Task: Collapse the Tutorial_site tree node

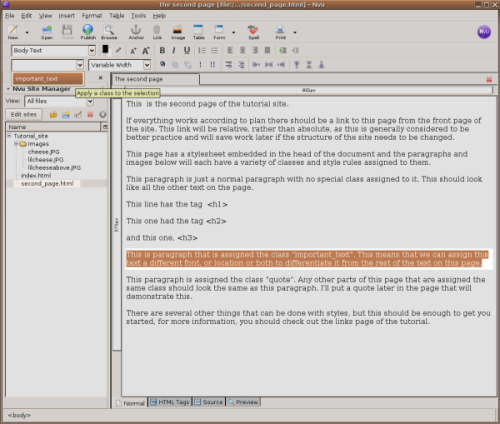Action: 9,136
